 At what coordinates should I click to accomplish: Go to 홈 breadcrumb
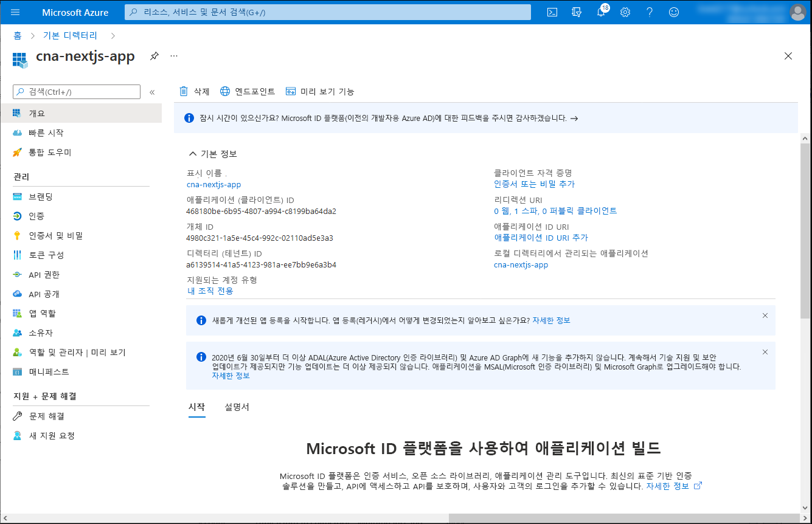(x=18, y=35)
